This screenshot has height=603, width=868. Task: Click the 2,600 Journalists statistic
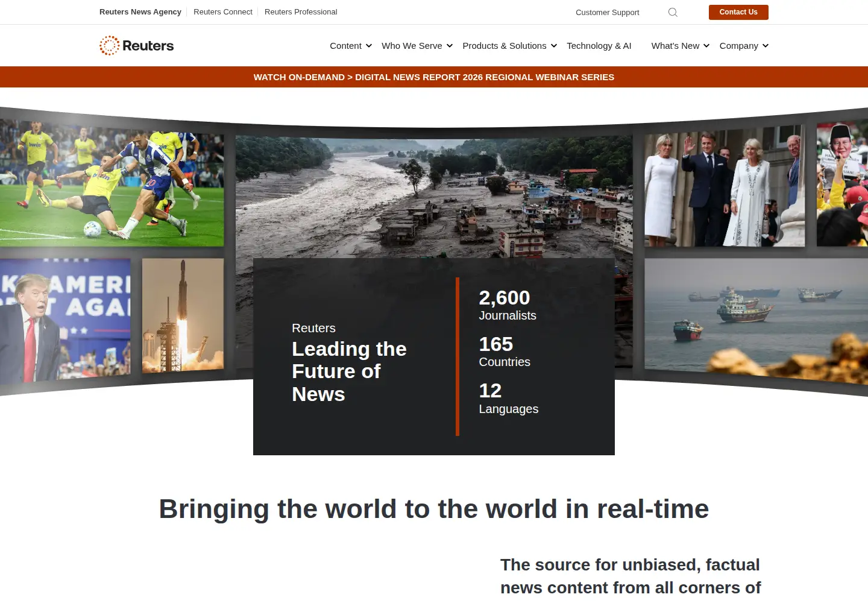pyautogui.click(x=508, y=305)
